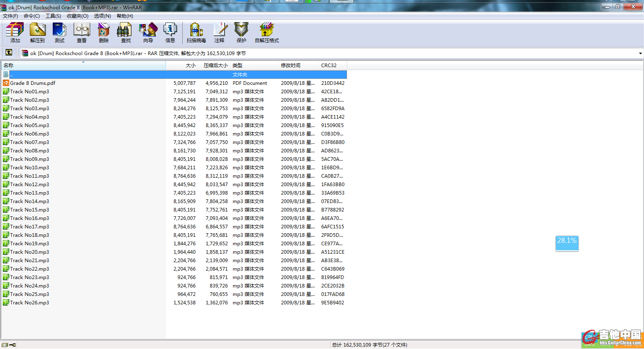Run Virus Scan (扫描病毒) icon
This screenshot has width=644, height=349.
(x=196, y=33)
